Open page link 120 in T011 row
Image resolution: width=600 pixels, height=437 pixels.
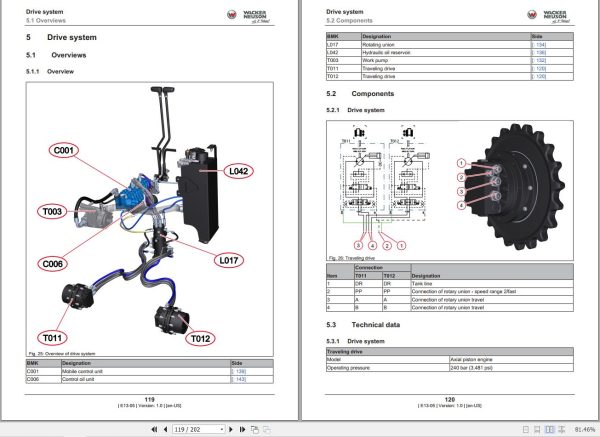[538, 68]
